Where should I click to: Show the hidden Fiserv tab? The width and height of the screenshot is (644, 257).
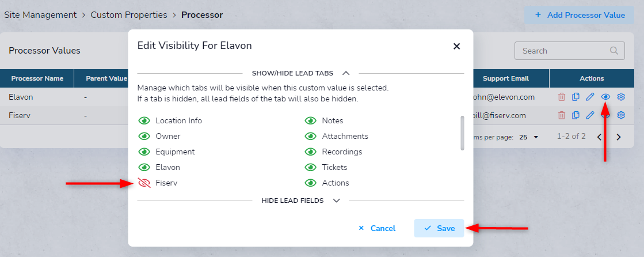coord(144,183)
